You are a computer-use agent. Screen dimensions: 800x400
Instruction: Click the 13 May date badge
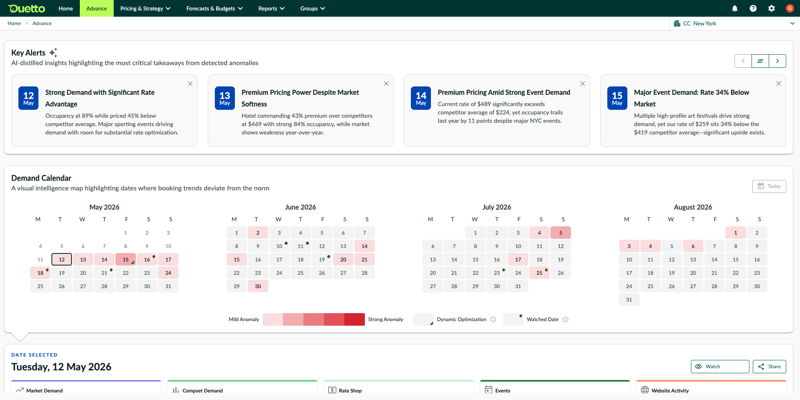pyautogui.click(x=224, y=98)
